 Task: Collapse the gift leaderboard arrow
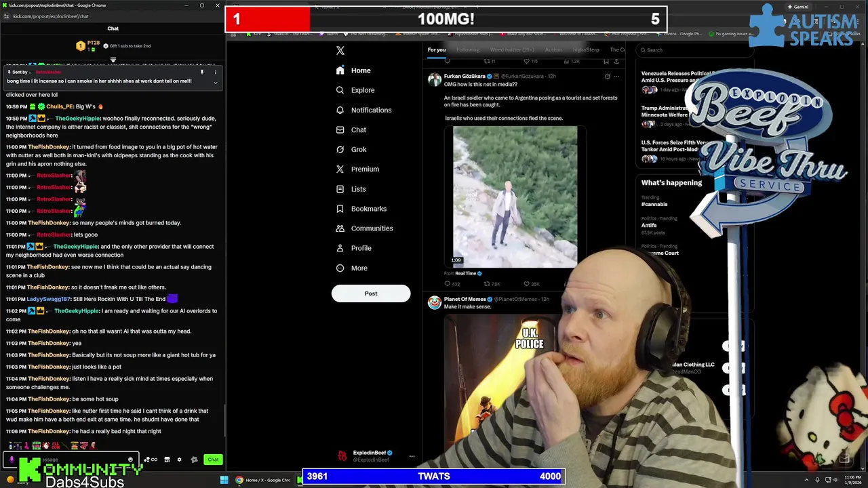113,60
